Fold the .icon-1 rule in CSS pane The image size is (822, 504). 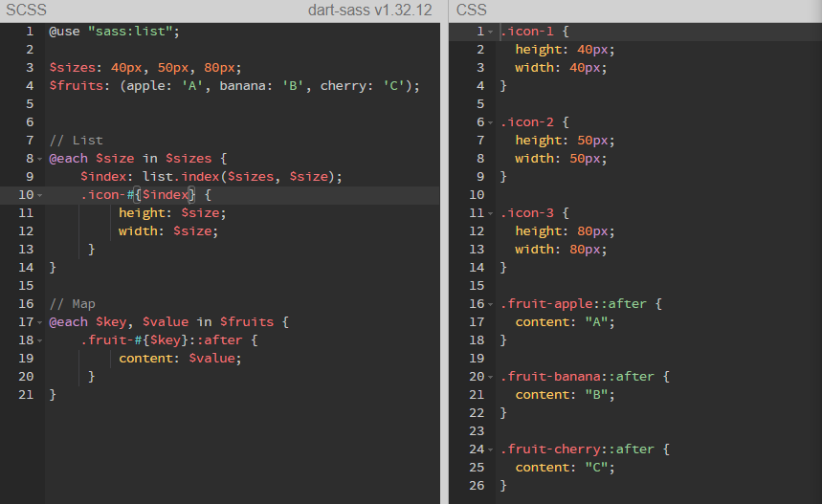pyautogui.click(x=491, y=32)
